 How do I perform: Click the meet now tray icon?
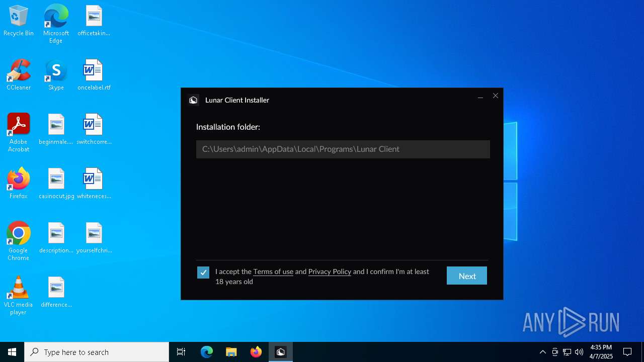[555, 352]
